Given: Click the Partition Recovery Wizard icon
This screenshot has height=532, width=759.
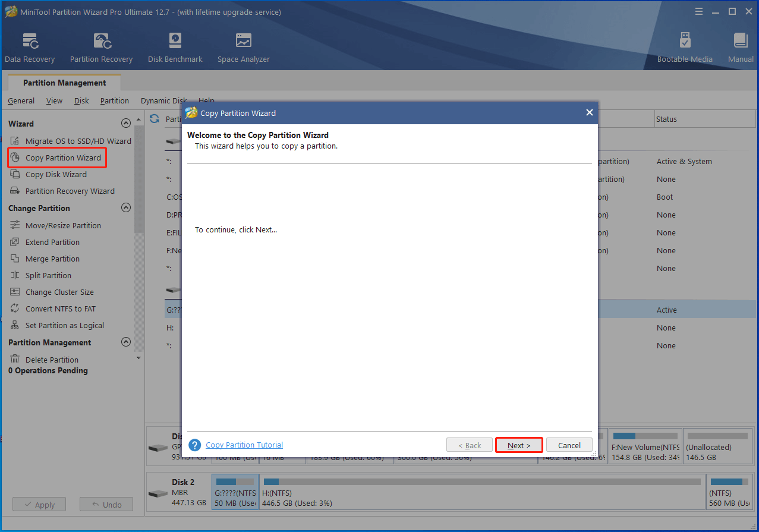Looking at the screenshot, I should (15, 191).
